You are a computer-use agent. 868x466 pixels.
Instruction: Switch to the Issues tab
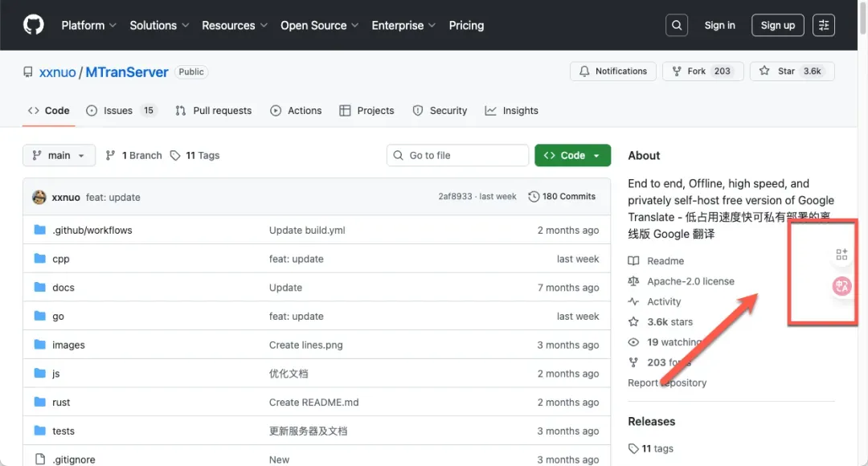(x=117, y=111)
